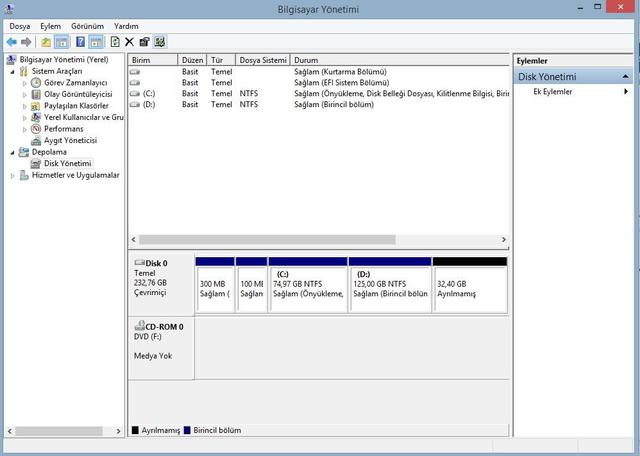Click the CD-ROM 0 drive icon
The width and height of the screenshot is (640, 456).
click(x=140, y=325)
